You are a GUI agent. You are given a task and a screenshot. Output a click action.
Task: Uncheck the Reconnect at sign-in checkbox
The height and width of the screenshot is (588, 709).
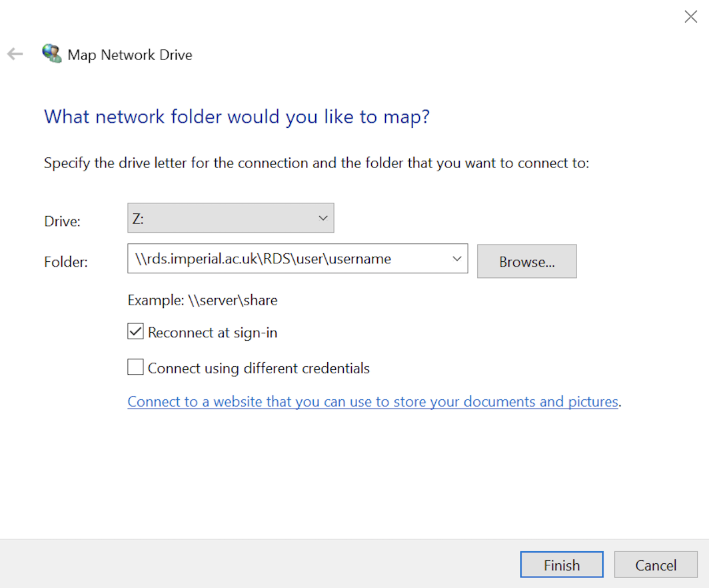pos(136,331)
